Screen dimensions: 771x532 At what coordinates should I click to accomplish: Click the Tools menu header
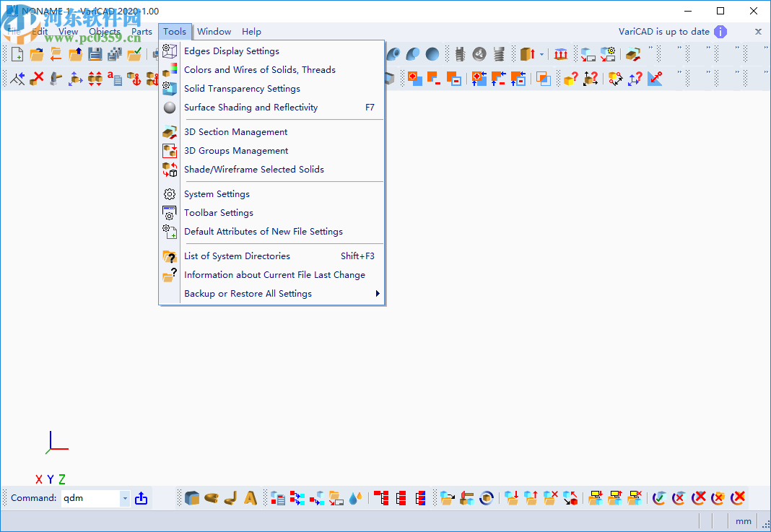175,32
